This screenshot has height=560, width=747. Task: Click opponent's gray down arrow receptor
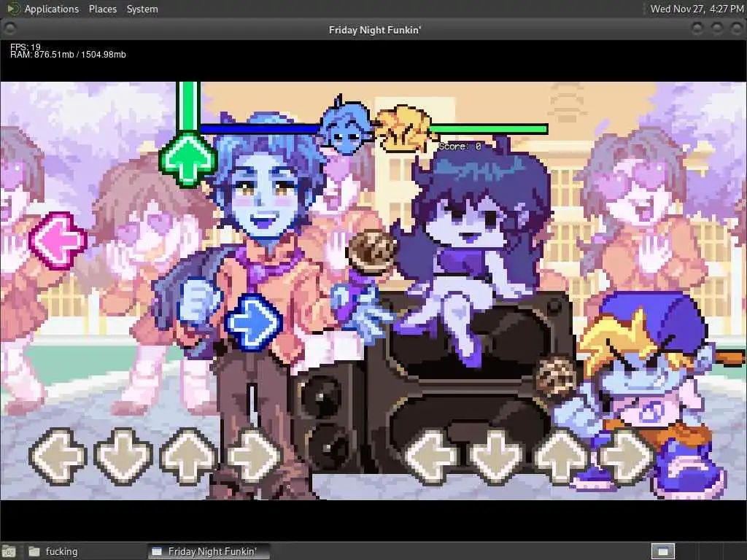pyautogui.click(x=123, y=456)
